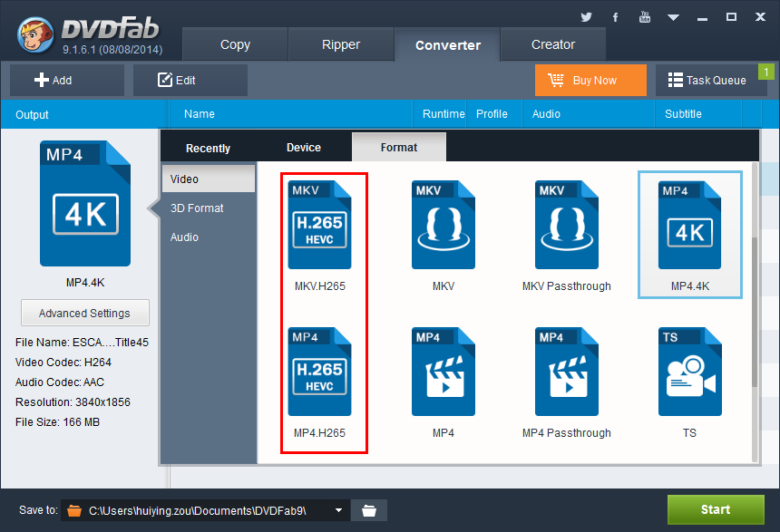Pick the MKV Passthrough format icon
The height and width of the screenshot is (532, 780).
[566, 225]
